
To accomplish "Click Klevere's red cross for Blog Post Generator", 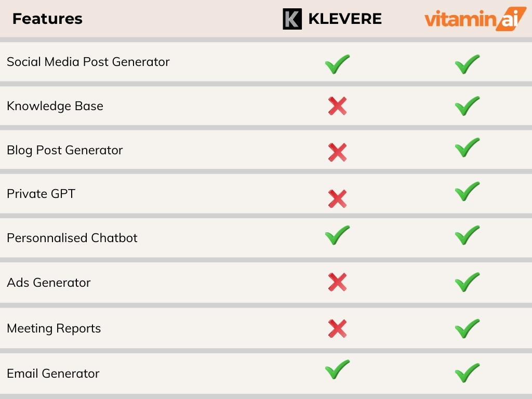I will (337, 152).
